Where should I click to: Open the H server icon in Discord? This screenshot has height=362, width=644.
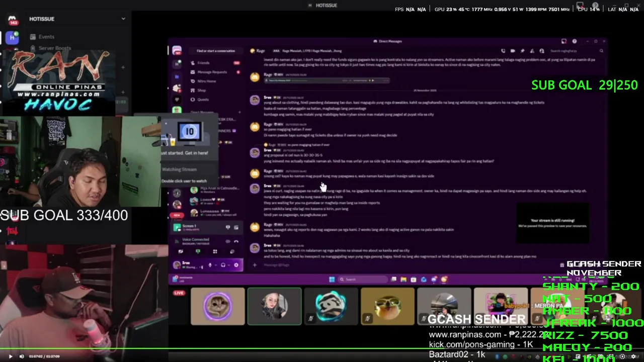pos(177,64)
